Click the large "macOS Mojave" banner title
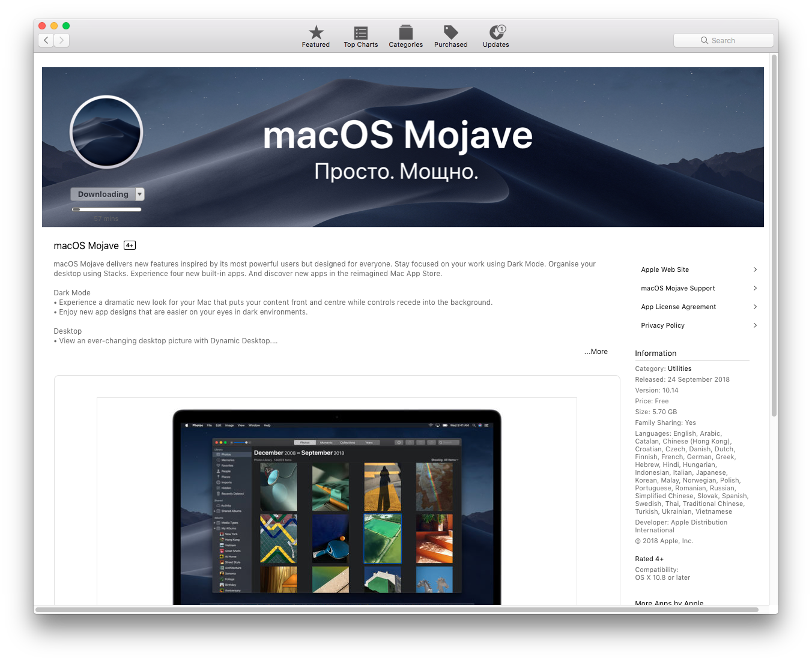 pyautogui.click(x=398, y=134)
